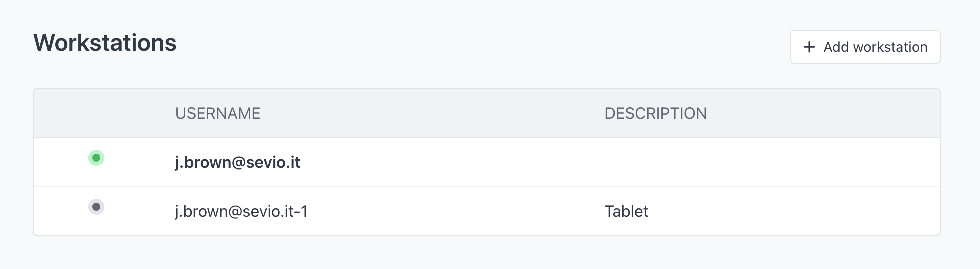Sort the table by USERNAME header
The width and height of the screenshot is (980, 269).
[218, 113]
